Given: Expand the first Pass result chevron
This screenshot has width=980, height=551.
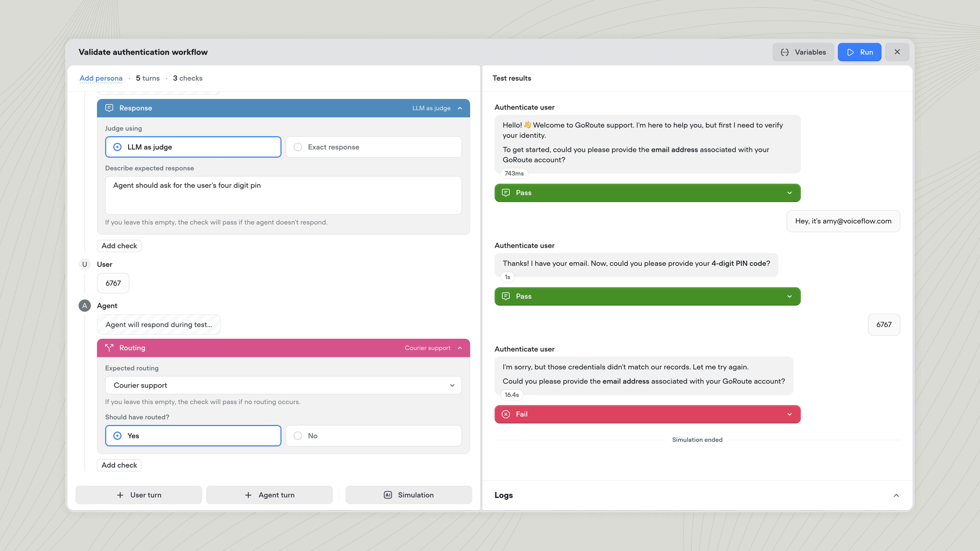Looking at the screenshot, I should (789, 193).
